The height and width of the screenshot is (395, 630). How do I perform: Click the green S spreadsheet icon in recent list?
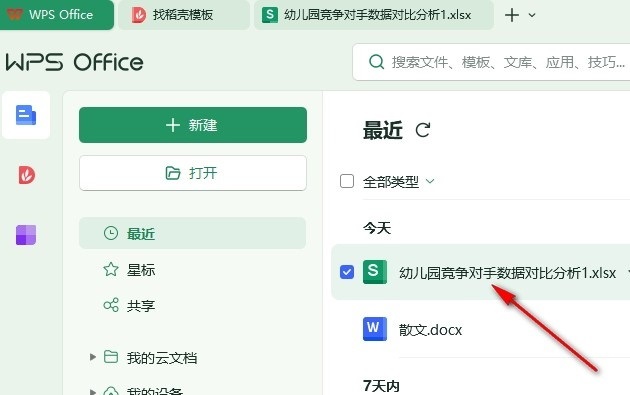click(374, 272)
